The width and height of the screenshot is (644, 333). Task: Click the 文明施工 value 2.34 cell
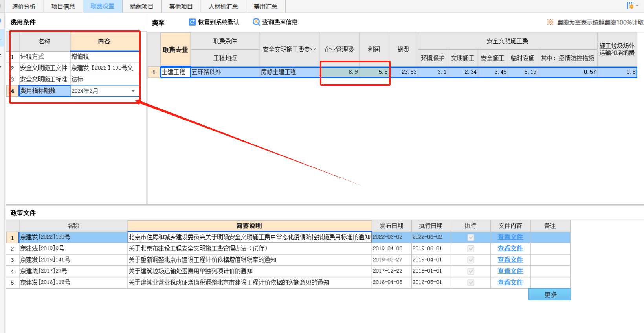[x=463, y=72]
